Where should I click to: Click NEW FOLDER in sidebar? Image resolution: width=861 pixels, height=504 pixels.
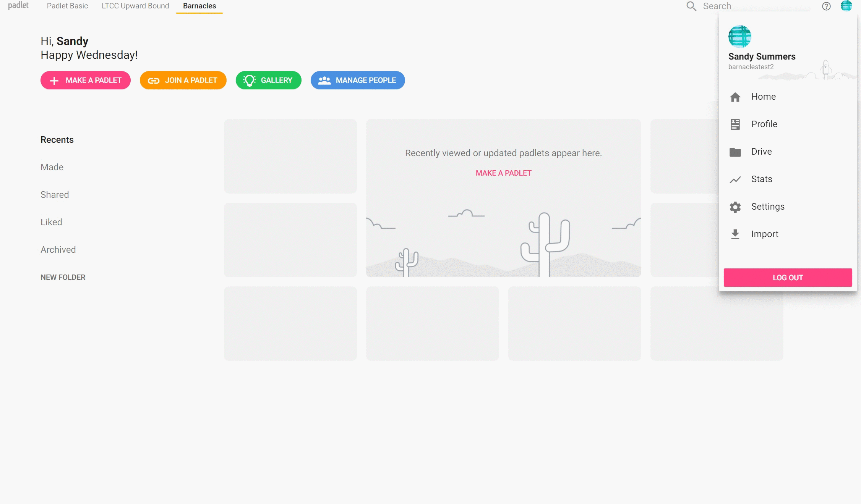pyautogui.click(x=63, y=277)
